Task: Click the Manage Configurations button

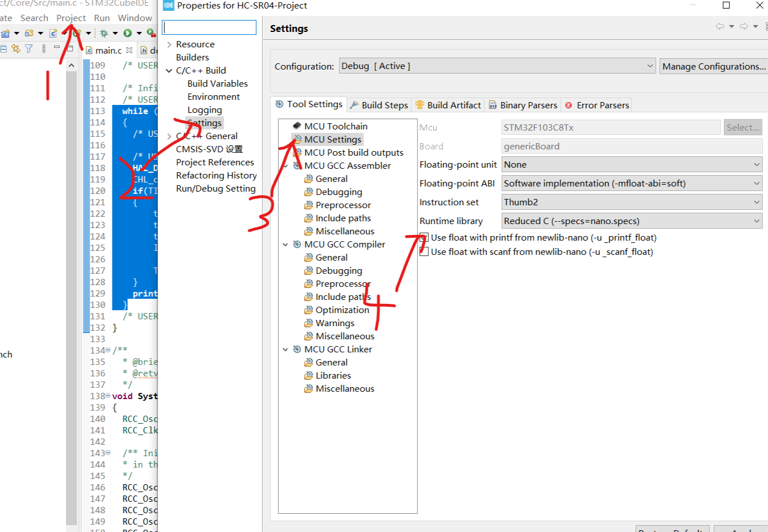Action: click(714, 66)
